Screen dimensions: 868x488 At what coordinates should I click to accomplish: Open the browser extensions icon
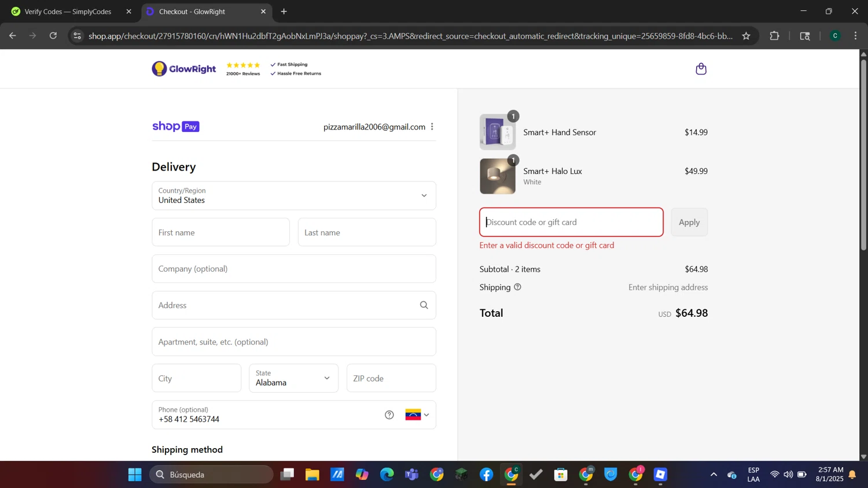click(774, 36)
